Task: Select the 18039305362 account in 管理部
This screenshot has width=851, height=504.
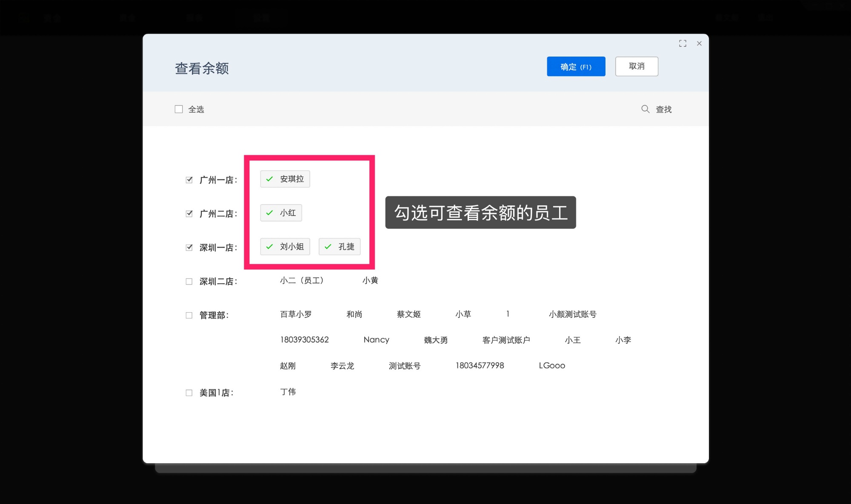Action: coord(304,340)
